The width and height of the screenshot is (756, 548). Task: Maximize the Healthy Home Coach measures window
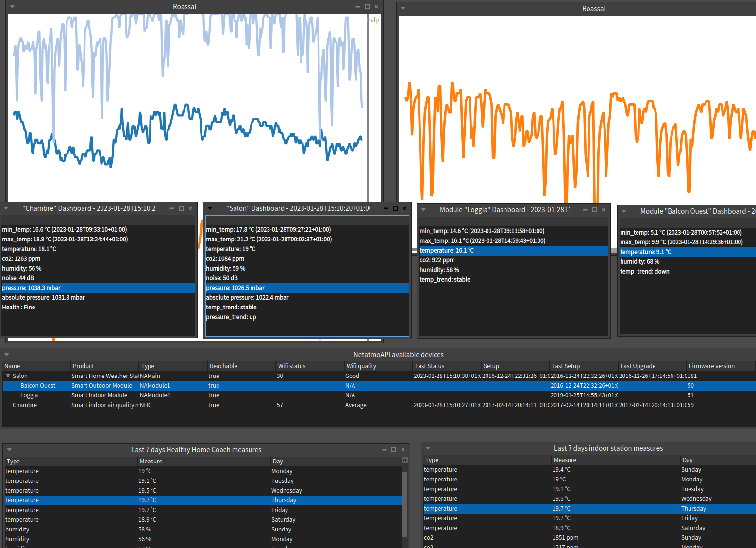[x=394, y=450]
